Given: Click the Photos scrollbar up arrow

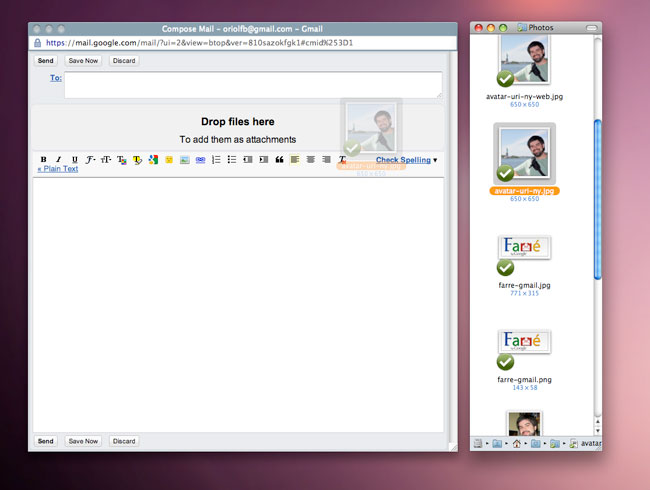Looking at the screenshot, I should 597,421.
